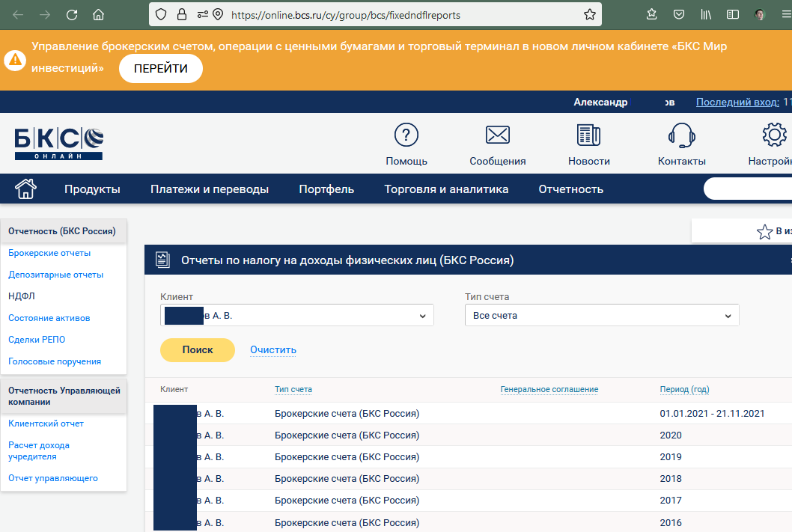Click the BCS Online logo
This screenshot has width=792, height=532.
tap(58, 144)
